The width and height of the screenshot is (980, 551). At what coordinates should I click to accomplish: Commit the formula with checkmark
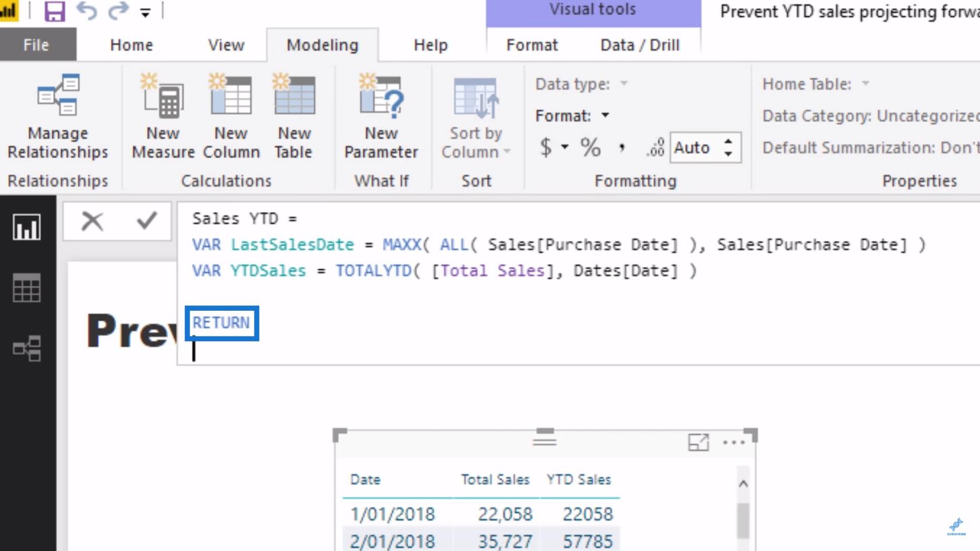(146, 220)
